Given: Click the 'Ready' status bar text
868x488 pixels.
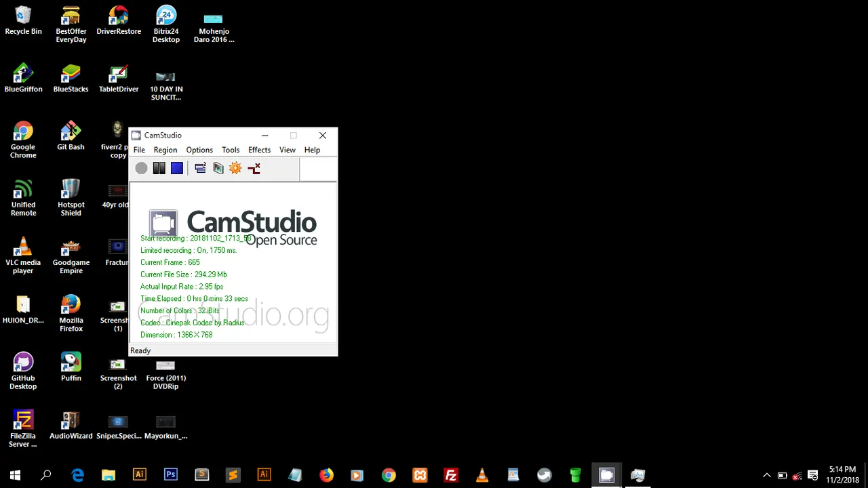Looking at the screenshot, I should (x=140, y=350).
